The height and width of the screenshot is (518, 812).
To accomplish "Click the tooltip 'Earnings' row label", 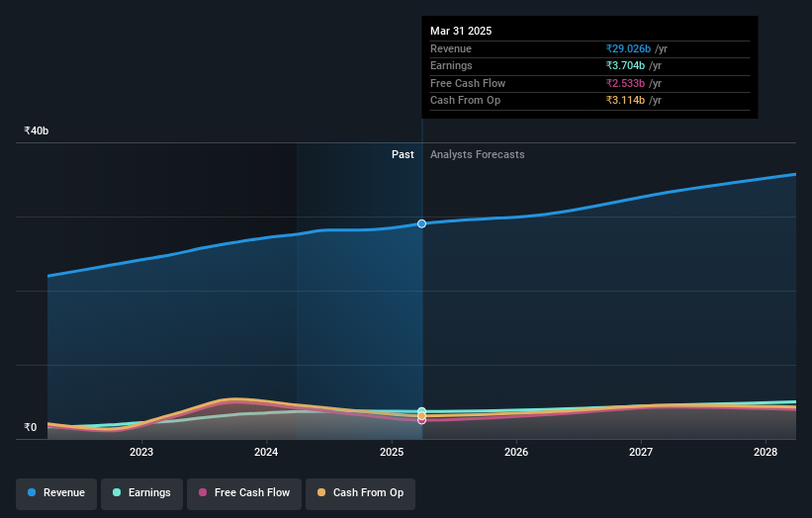I will (x=451, y=65).
